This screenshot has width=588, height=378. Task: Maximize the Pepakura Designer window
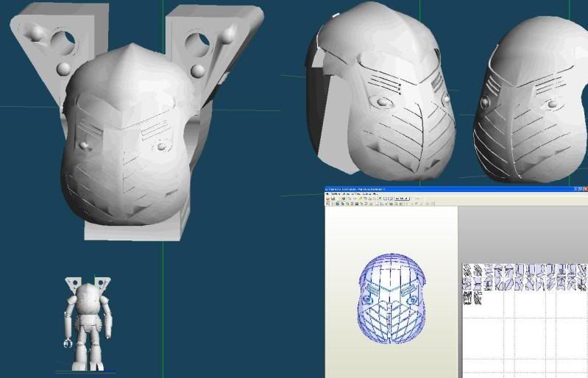tap(580, 189)
